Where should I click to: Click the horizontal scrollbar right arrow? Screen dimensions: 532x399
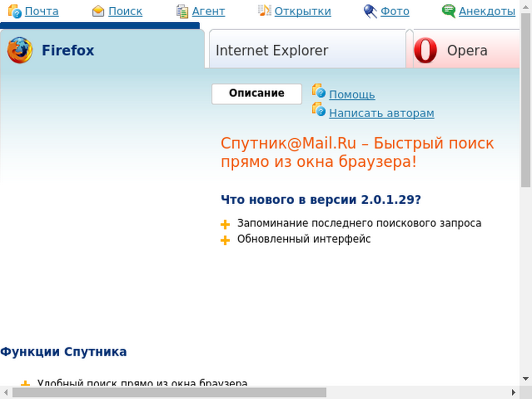point(514,393)
